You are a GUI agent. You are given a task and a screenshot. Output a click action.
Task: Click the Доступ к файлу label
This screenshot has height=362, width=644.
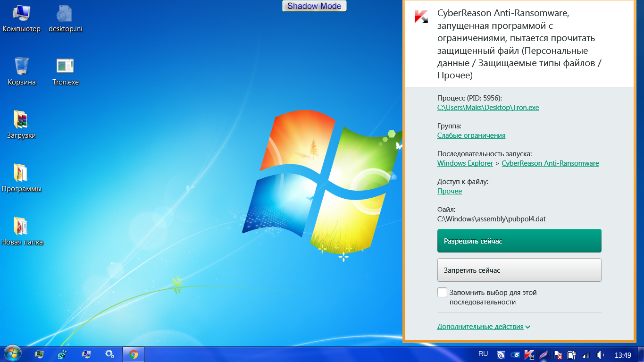click(x=463, y=182)
